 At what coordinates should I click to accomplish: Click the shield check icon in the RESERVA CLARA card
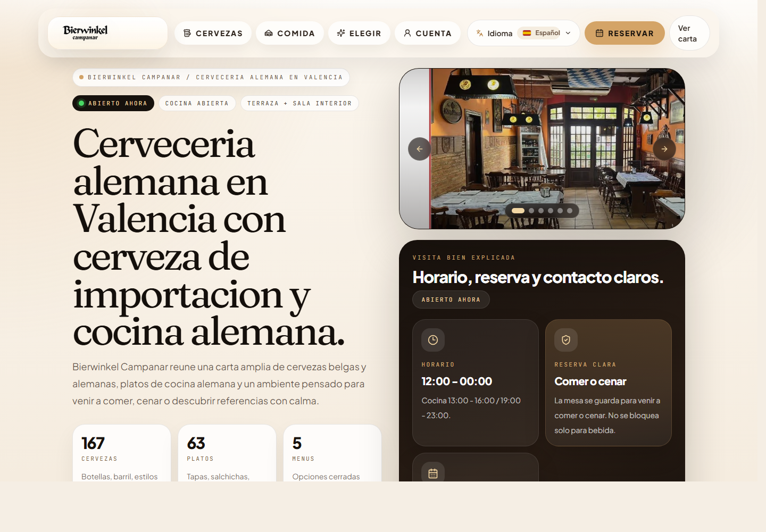(566, 340)
